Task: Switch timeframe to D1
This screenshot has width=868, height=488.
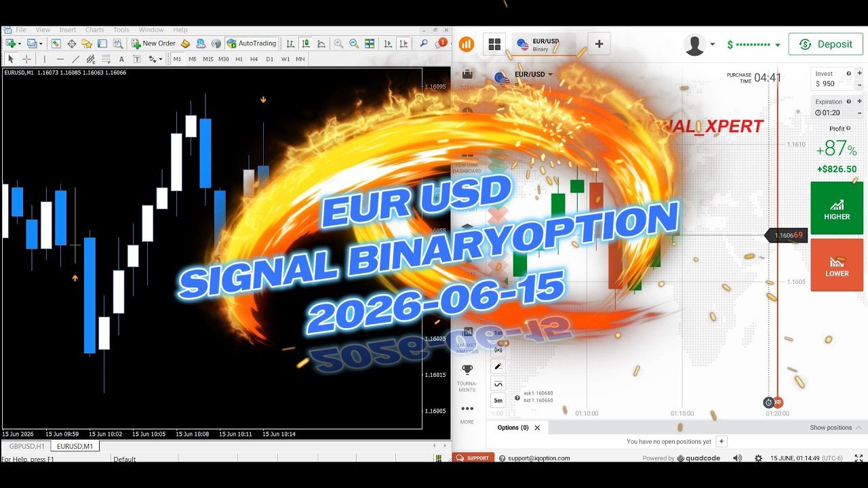Action: 270,59
